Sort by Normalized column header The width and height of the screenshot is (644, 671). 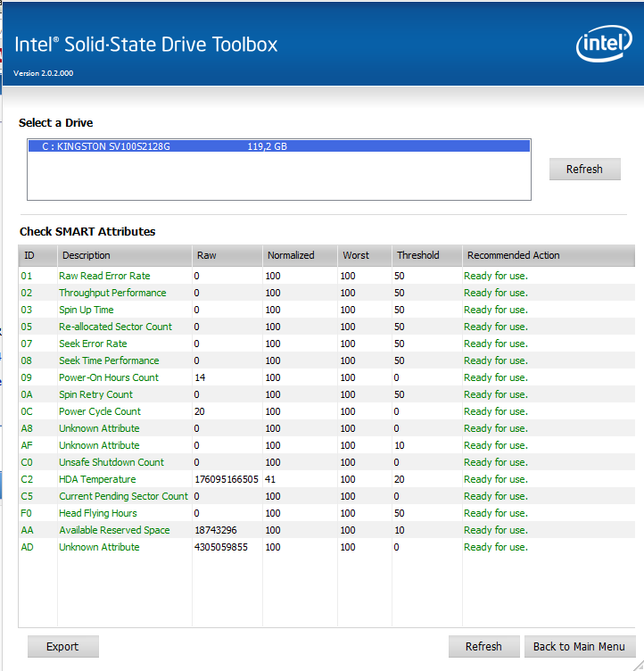(x=300, y=255)
